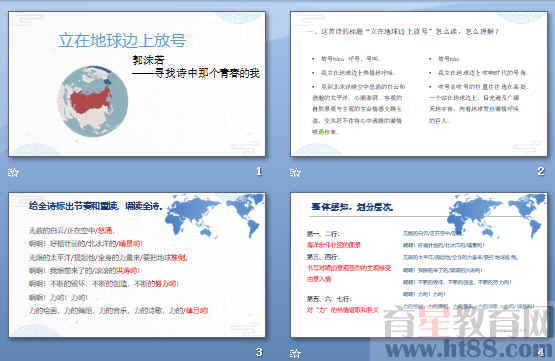Image resolution: width=555 pixels, height=361 pixels.
Task: Click the animation star icon beside slide 4
Action: click(x=295, y=353)
